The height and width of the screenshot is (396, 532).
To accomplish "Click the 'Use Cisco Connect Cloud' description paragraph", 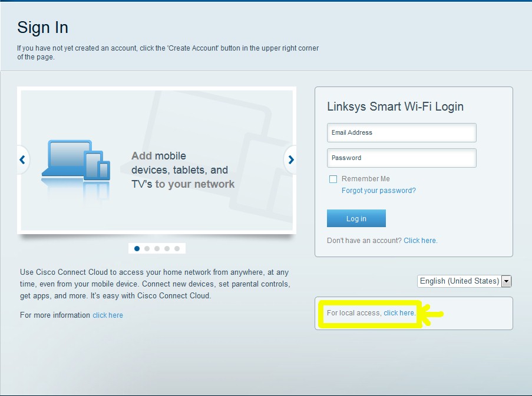I will tap(155, 284).
